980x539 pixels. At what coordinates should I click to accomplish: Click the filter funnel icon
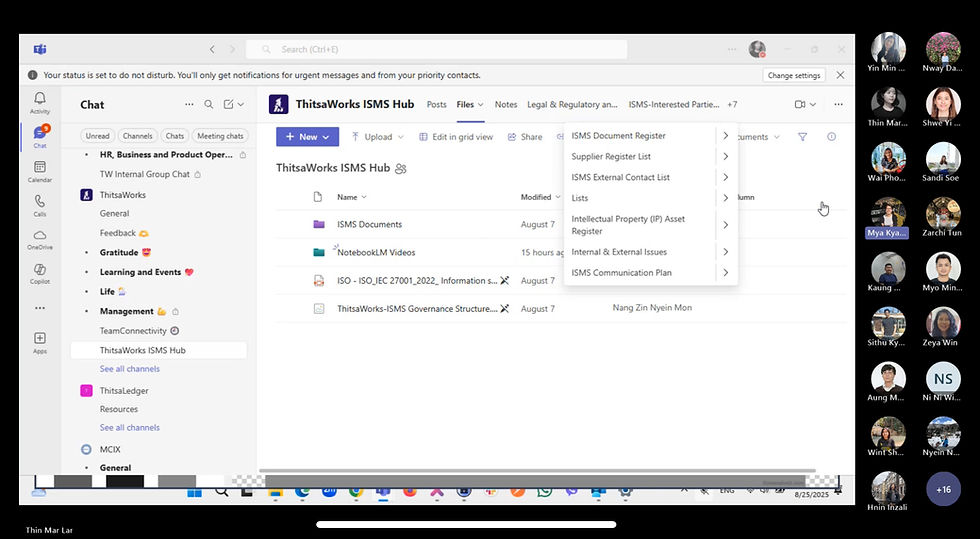802,136
